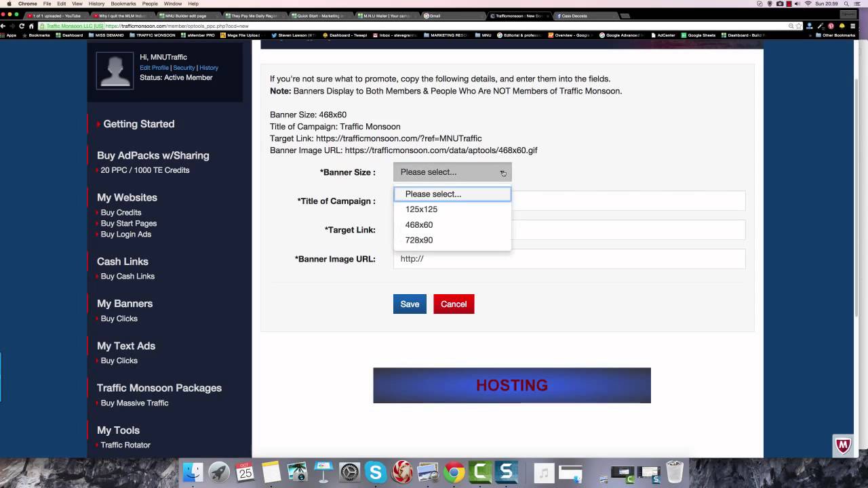Select 125x125 banner size option
This screenshot has width=868, height=488.
click(452, 209)
